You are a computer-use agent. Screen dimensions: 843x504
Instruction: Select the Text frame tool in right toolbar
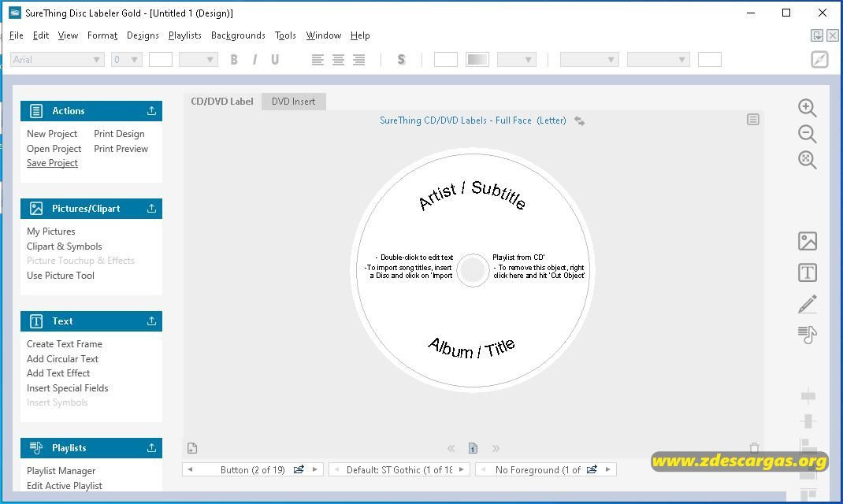[807, 272]
